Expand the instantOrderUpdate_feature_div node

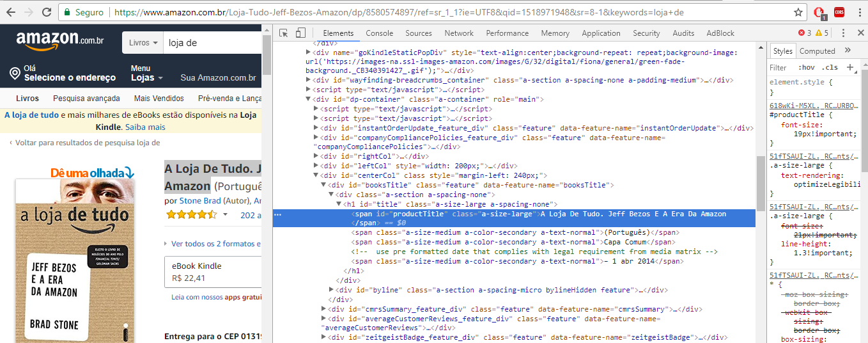point(316,128)
